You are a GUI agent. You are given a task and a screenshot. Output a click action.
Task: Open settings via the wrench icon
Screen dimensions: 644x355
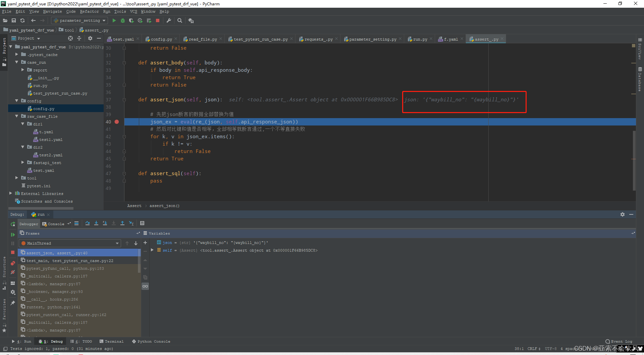(x=169, y=20)
